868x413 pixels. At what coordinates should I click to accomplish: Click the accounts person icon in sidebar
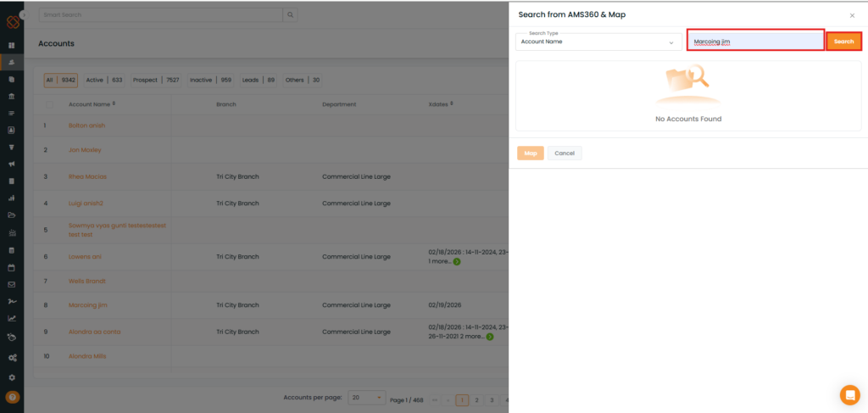click(x=12, y=63)
